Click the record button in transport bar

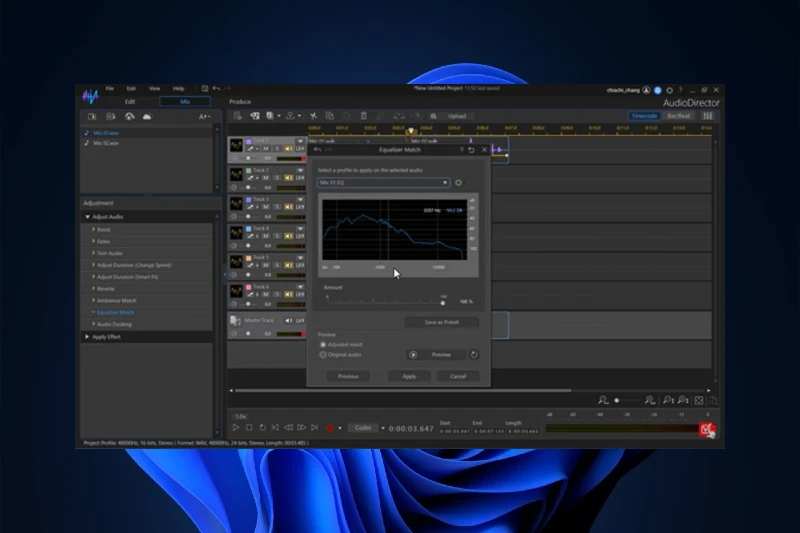click(x=330, y=428)
